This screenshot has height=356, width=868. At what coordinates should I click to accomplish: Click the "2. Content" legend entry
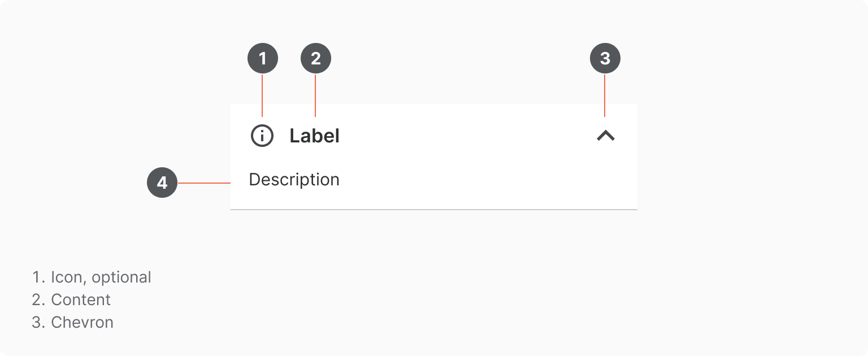(x=72, y=299)
